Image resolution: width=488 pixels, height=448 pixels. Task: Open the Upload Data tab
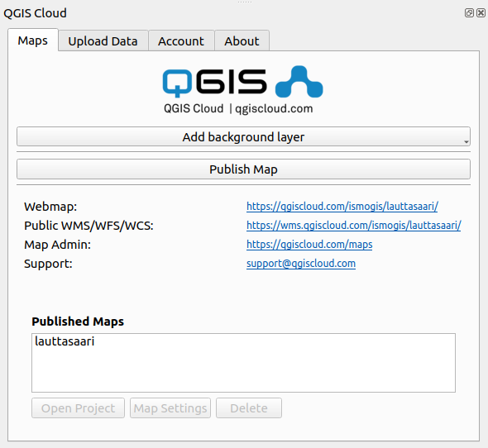click(x=103, y=41)
